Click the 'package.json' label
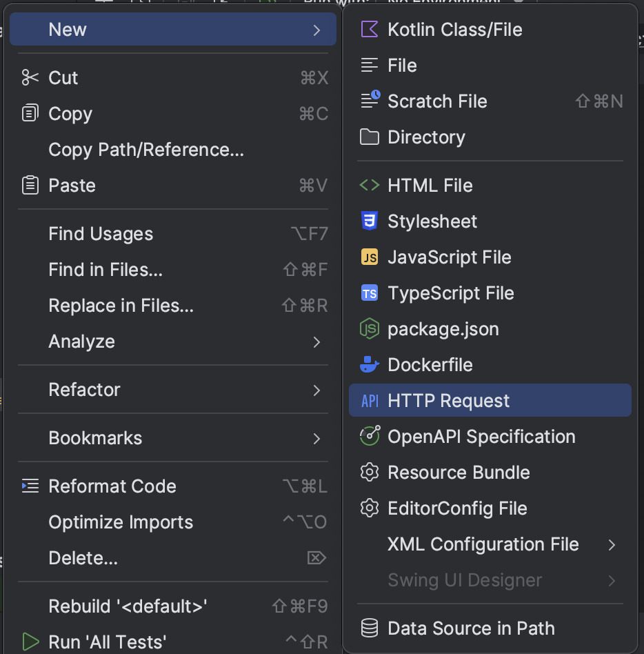This screenshot has height=654, width=644. [x=443, y=329]
